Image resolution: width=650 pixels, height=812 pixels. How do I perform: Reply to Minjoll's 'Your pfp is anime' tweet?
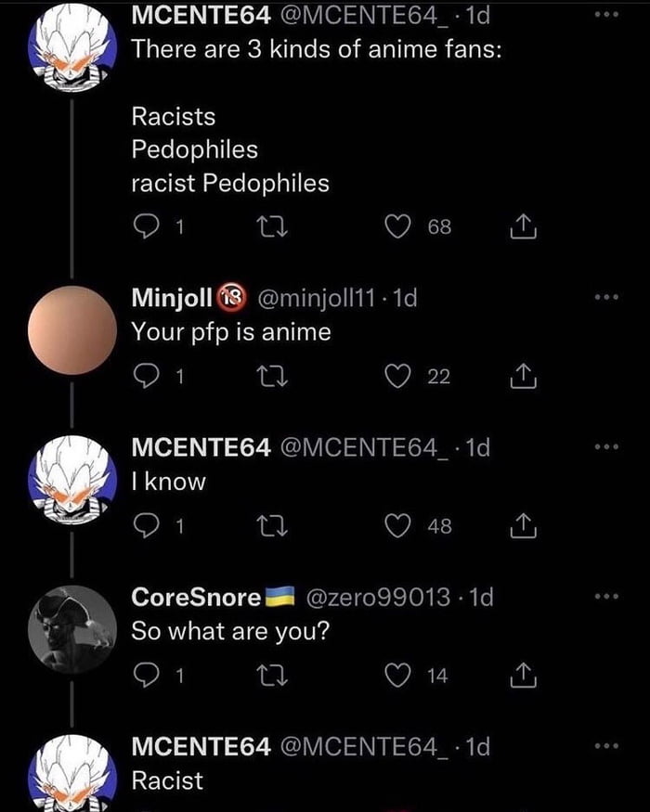(149, 375)
